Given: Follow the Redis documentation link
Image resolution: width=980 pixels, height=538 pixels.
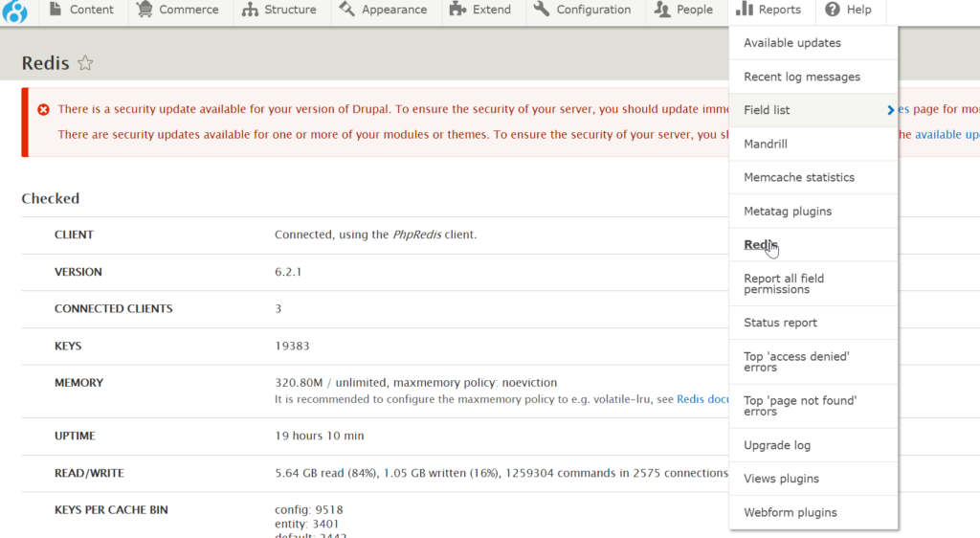Looking at the screenshot, I should point(702,399).
